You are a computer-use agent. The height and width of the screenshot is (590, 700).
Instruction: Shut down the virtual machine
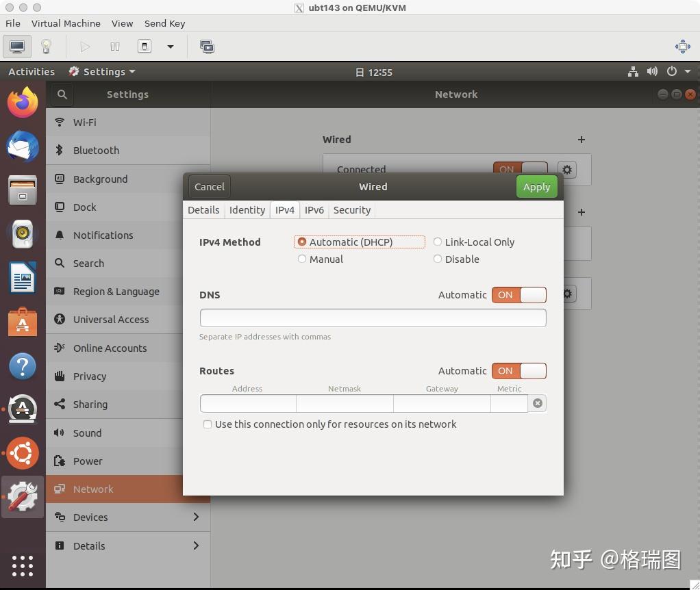click(x=144, y=47)
